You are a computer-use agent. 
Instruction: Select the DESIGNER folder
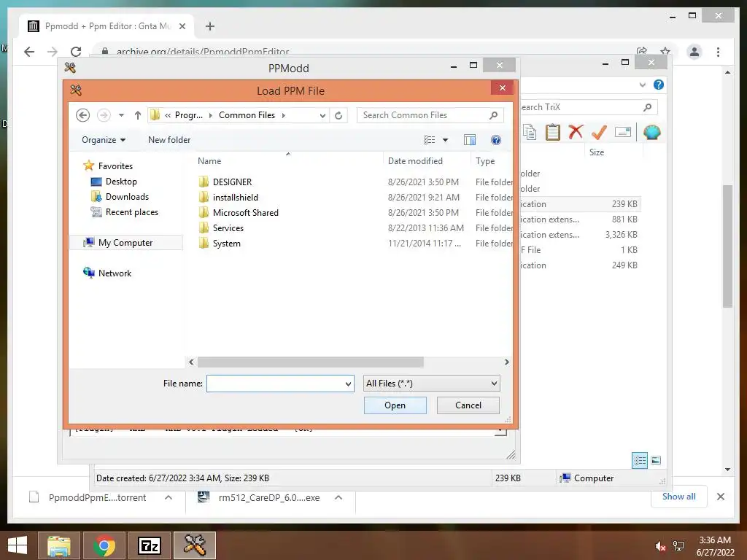coord(232,182)
